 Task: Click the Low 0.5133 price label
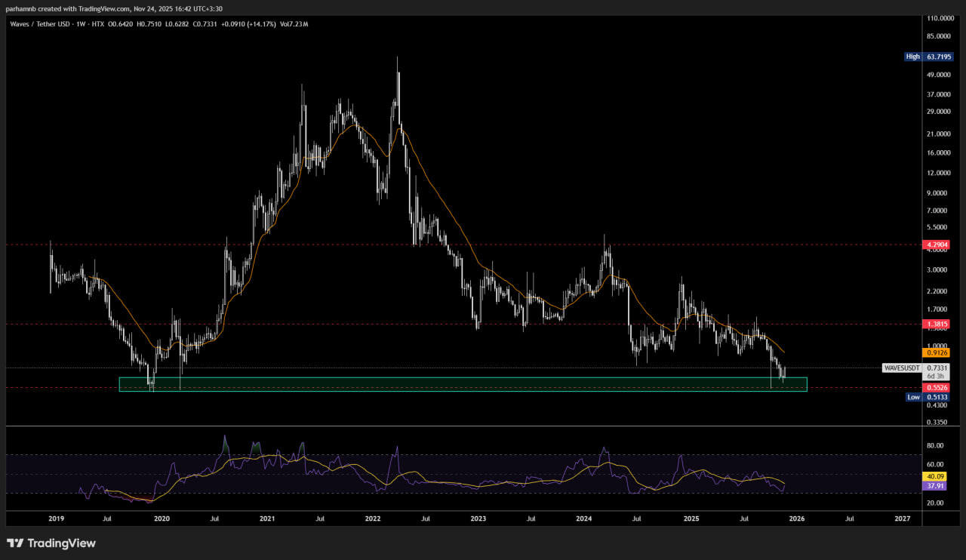(x=928, y=397)
